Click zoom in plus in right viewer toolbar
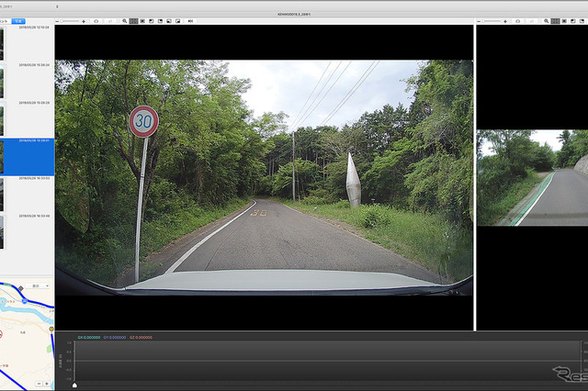 (505, 21)
